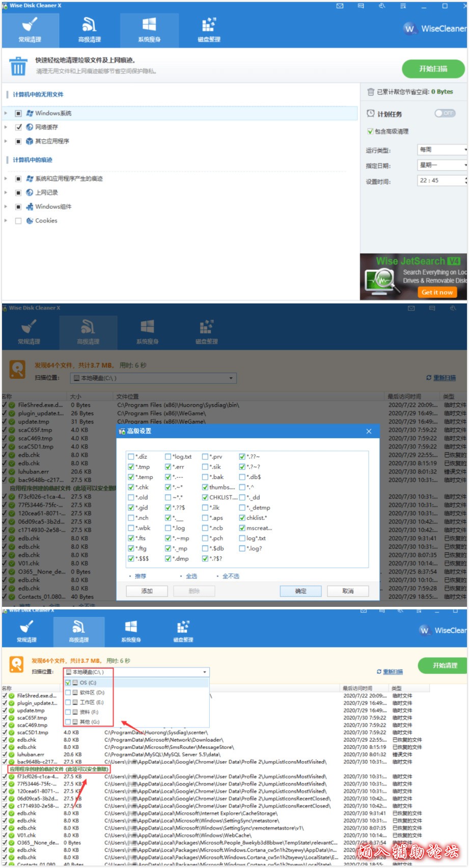The height and width of the screenshot is (868, 469).
Task: Click 常规清理 broom icon in bottom window
Action: (x=26, y=627)
